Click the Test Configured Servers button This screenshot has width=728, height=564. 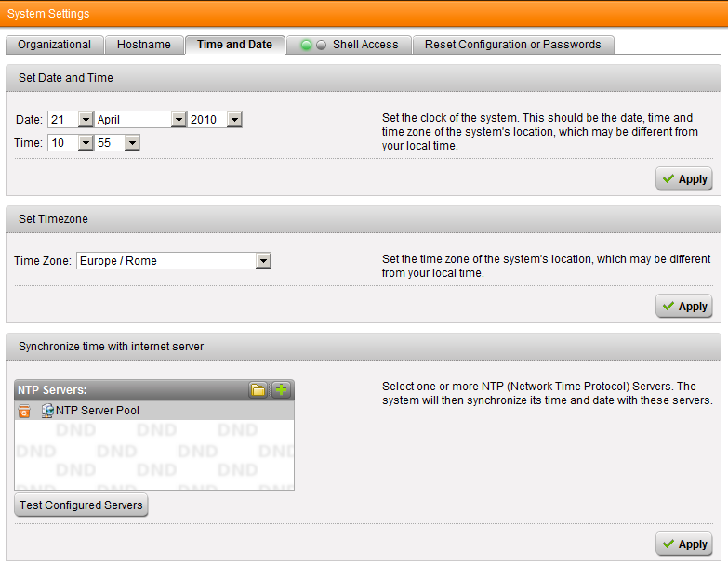click(x=81, y=505)
